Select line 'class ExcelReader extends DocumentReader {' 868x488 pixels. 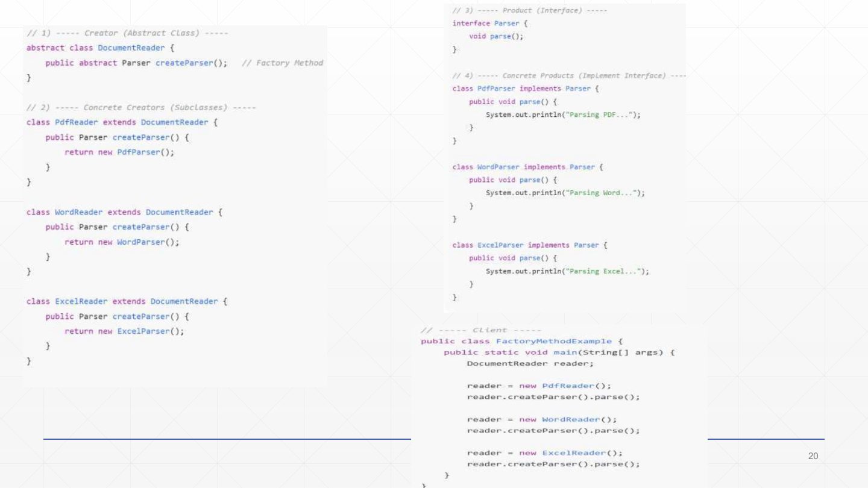pos(127,301)
